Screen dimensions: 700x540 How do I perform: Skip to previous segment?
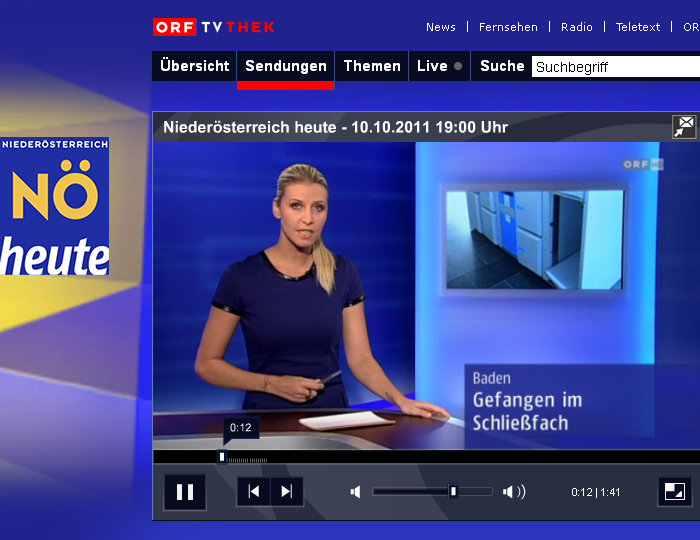pyautogui.click(x=254, y=491)
